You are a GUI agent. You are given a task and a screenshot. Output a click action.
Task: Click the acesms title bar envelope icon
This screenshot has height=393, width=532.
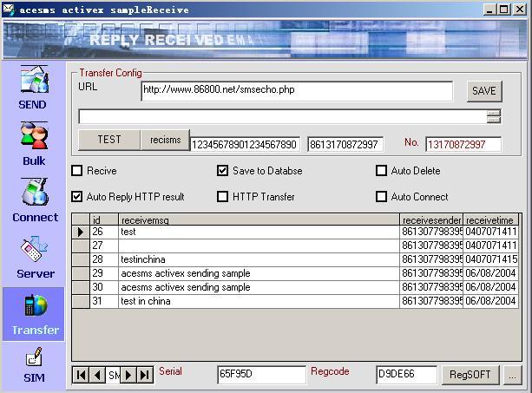point(10,10)
